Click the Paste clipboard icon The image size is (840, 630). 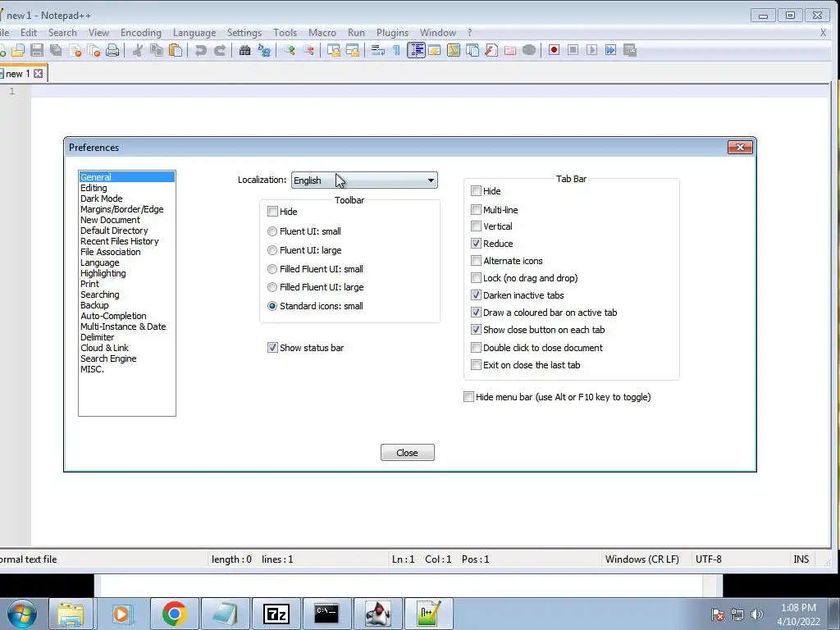pos(176,50)
